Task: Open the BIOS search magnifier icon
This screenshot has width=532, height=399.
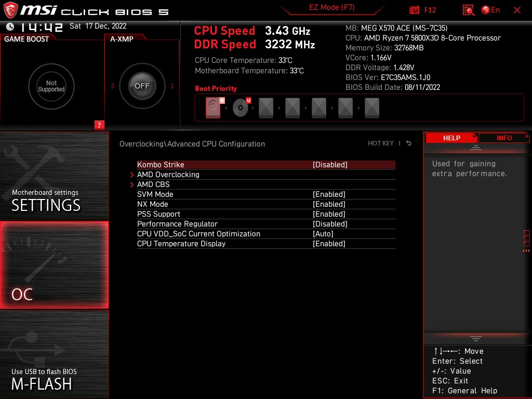Action: pyautogui.click(x=468, y=10)
